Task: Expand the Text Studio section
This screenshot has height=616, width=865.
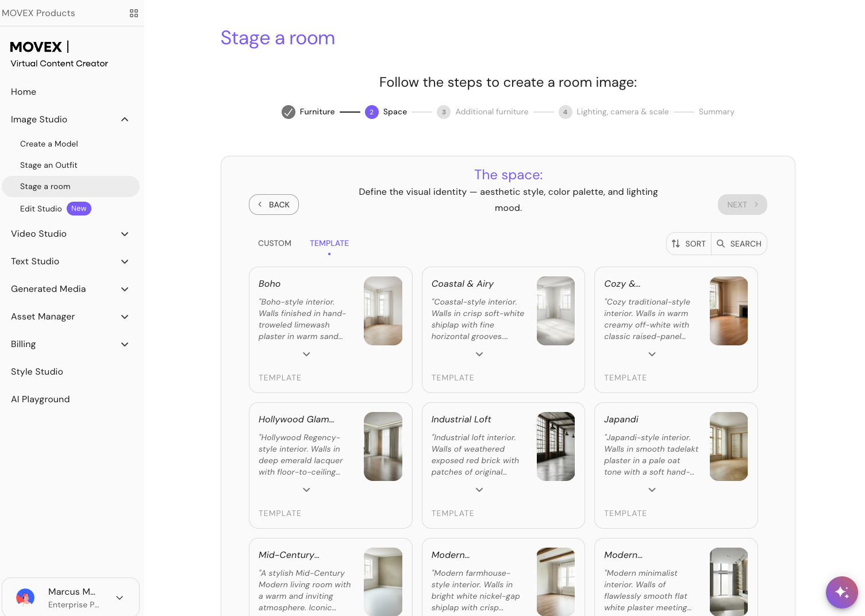Action: [125, 261]
